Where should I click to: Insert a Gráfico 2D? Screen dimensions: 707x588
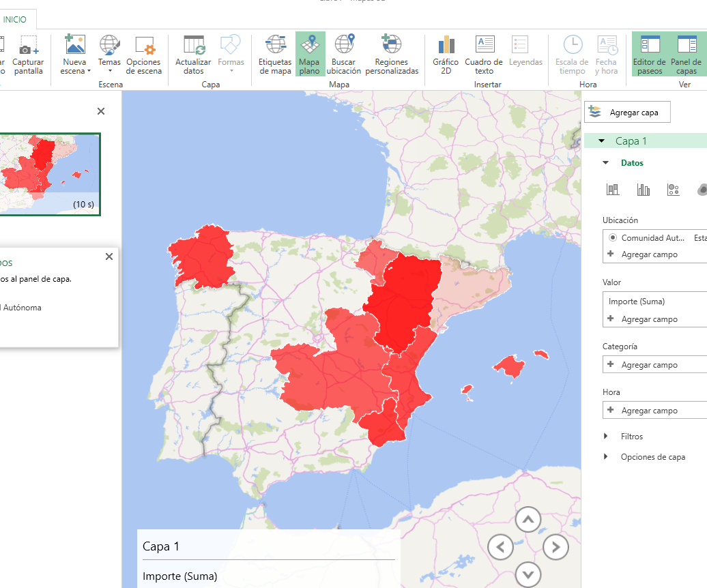click(446, 53)
